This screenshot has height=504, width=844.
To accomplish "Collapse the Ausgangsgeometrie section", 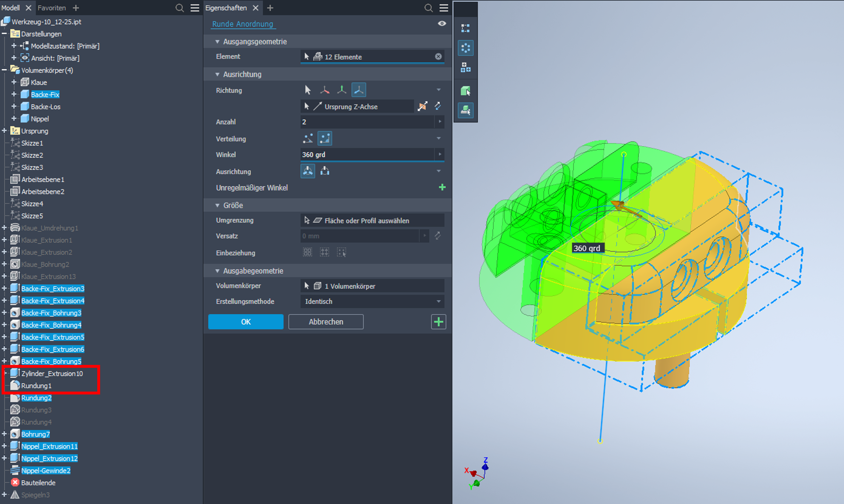I will tap(218, 41).
